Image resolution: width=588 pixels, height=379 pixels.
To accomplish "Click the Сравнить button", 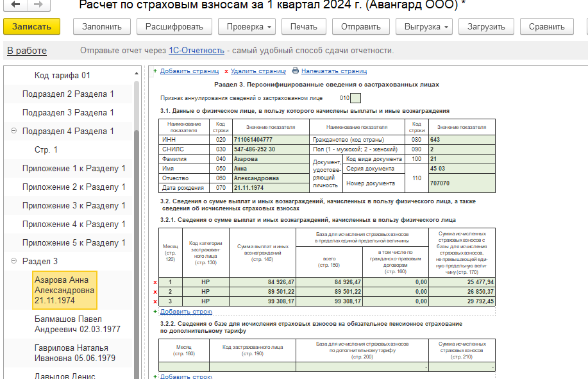I will pos(547,27).
